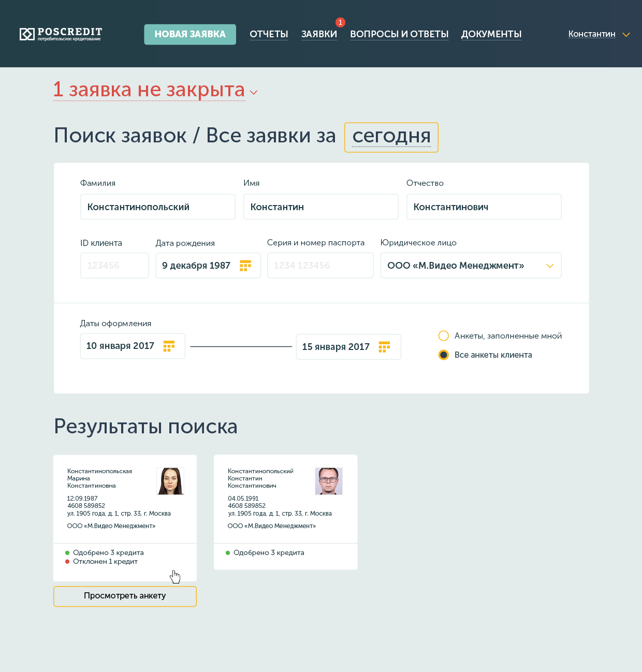Viewport: 642px width, 672px height.
Task: Open calendar for 15 января 2017 end date
Action: tap(384, 347)
